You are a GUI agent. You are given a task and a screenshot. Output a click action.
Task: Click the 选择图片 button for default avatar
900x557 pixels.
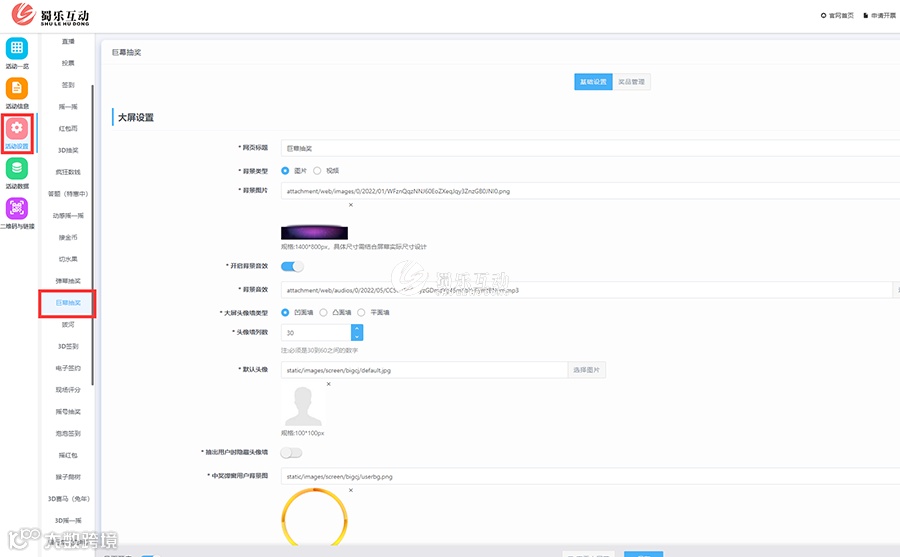pos(586,370)
